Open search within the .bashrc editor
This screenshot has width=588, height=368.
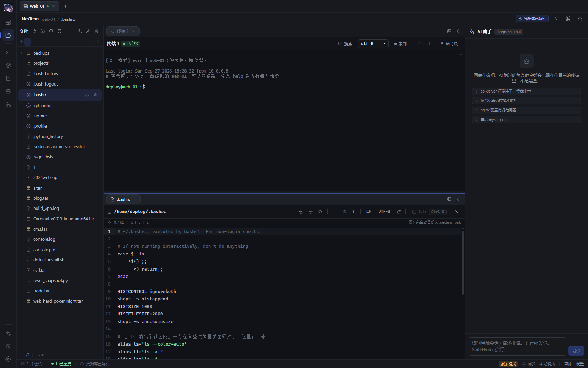tap(320, 212)
